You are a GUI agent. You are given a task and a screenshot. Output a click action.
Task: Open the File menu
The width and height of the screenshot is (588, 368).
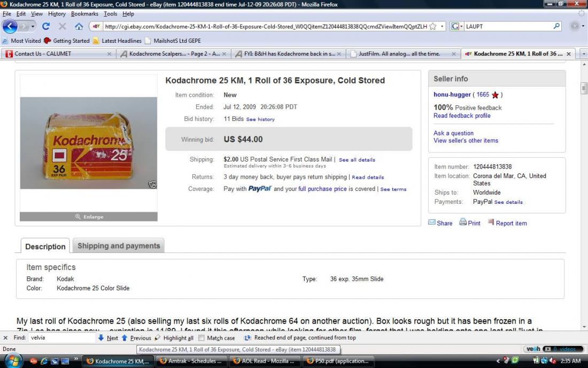coord(7,14)
